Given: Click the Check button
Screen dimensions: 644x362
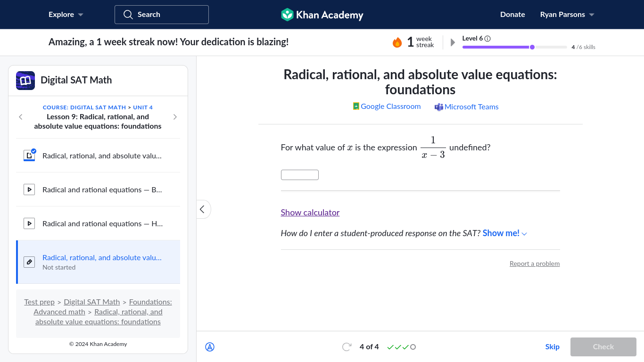Looking at the screenshot, I should point(603,347).
